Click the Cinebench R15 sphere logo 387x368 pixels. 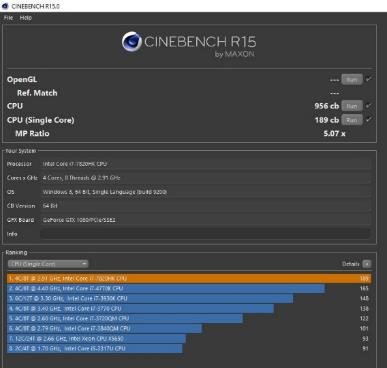[x=132, y=42]
